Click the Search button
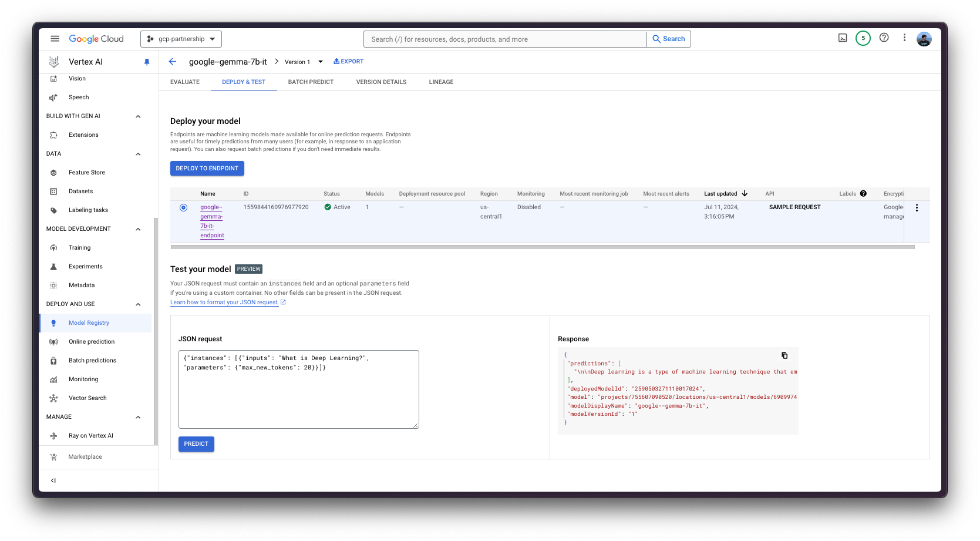This screenshot has height=541, width=980. point(669,39)
